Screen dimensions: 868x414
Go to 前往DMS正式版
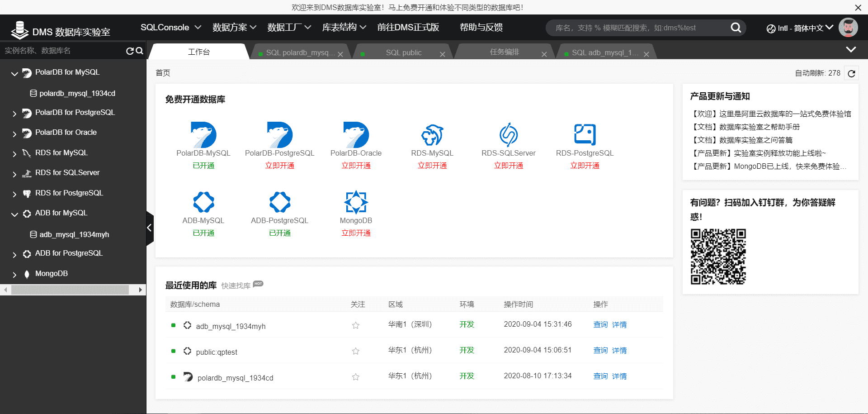(x=408, y=27)
